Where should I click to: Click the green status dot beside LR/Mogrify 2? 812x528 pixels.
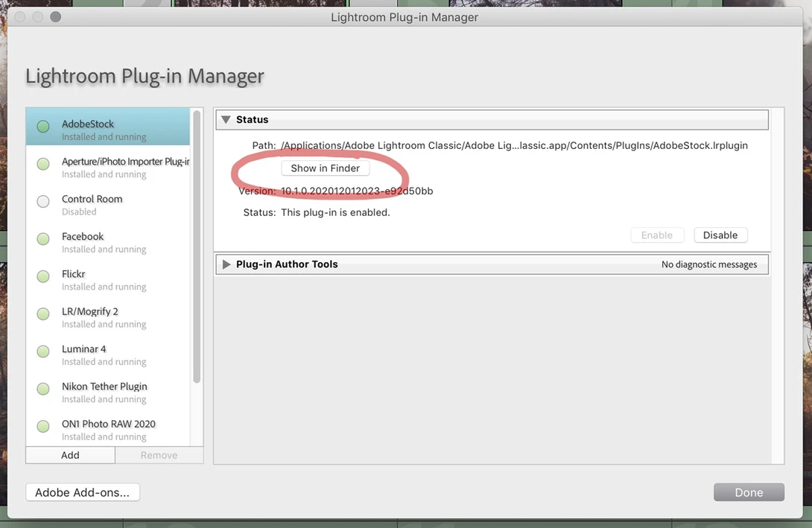coord(43,314)
